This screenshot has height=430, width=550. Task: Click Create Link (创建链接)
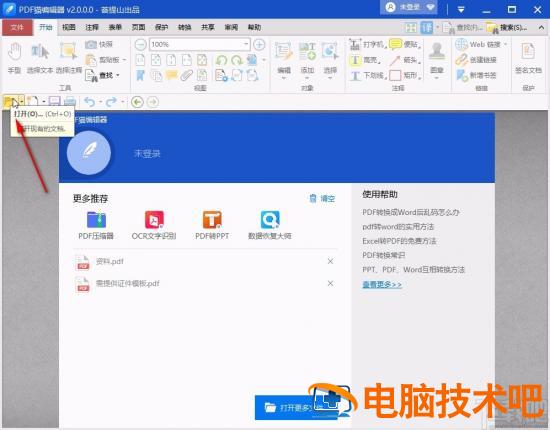point(476,60)
